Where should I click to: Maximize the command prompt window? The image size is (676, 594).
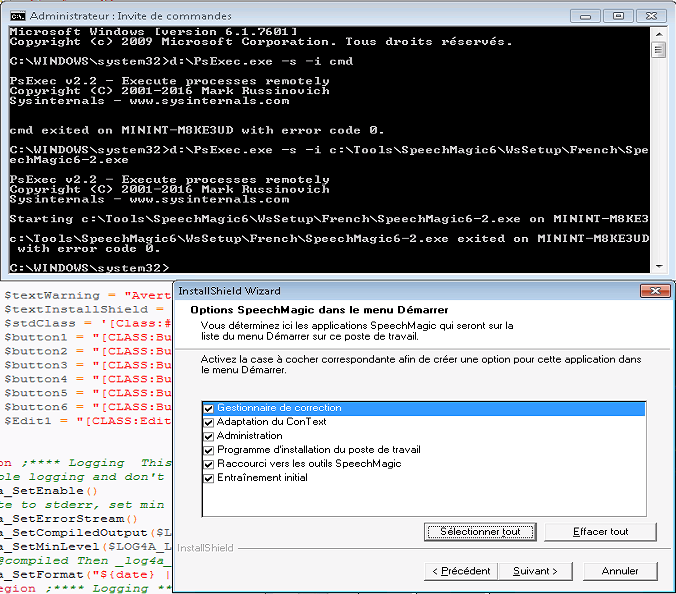pos(618,16)
